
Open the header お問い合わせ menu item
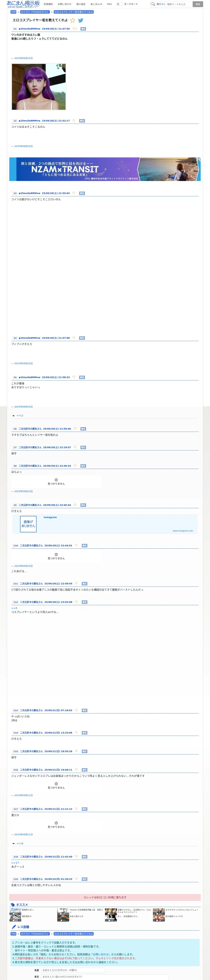pyautogui.click(x=64, y=4)
